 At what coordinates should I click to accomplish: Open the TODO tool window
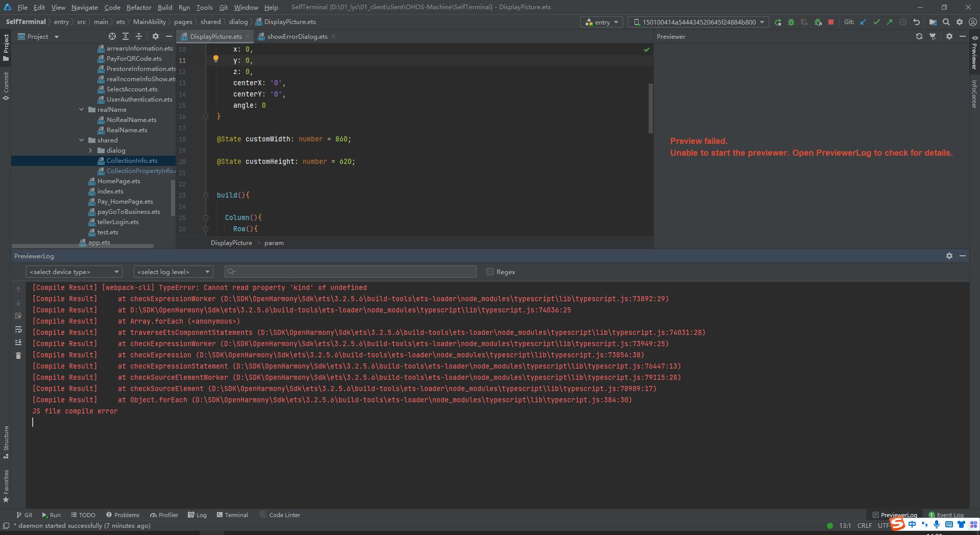tap(83, 515)
